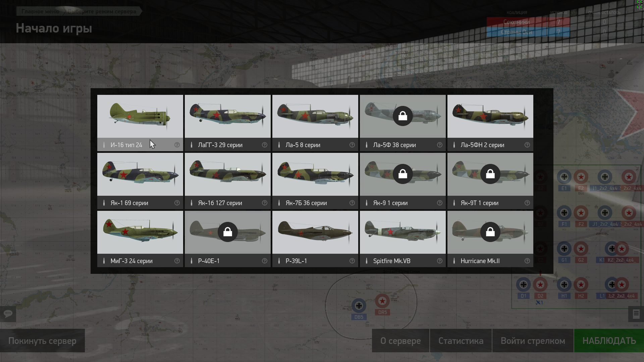This screenshot has width=644, height=362.
Task: Open the О сервере info panel
Action: [x=400, y=341]
